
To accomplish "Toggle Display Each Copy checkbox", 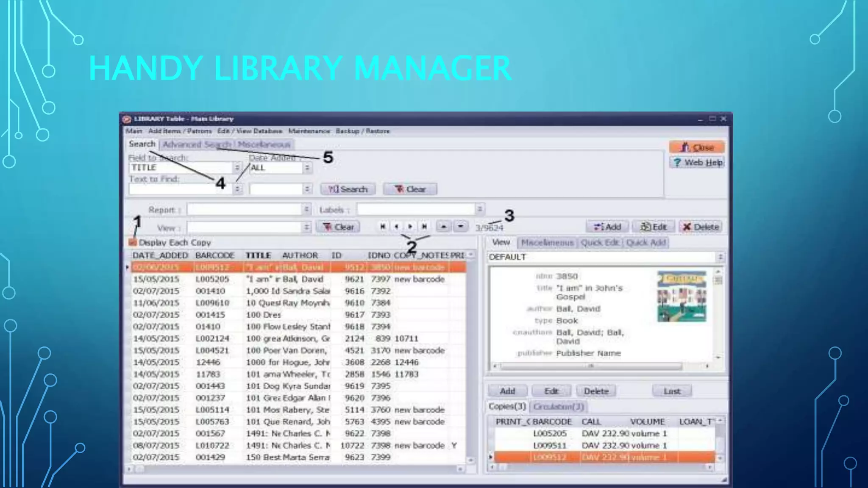I will 133,242.
